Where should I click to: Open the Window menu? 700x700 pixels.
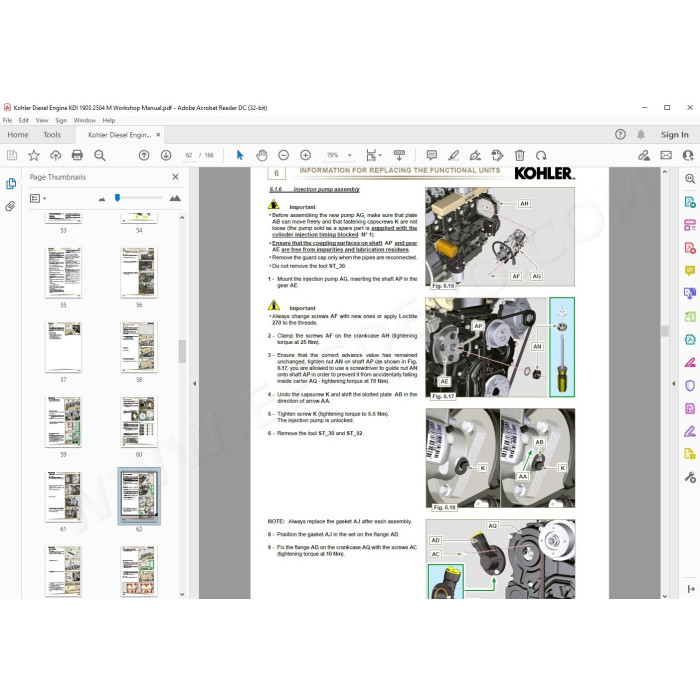(84, 121)
